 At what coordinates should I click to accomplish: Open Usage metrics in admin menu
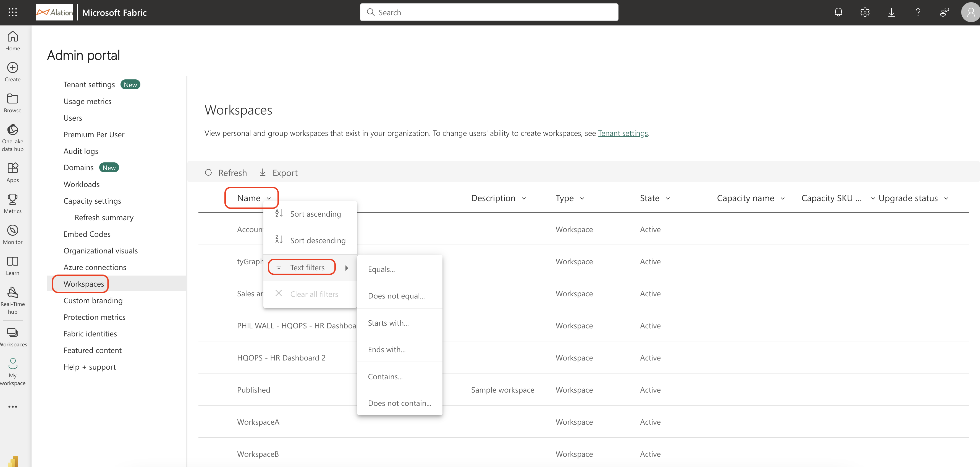pos(88,101)
